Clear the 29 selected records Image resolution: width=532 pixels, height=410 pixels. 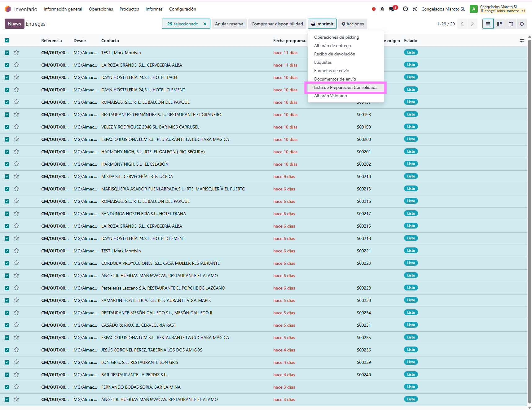pos(205,24)
